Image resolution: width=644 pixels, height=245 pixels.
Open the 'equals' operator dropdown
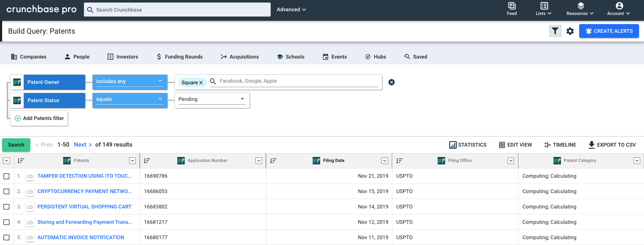click(x=130, y=100)
